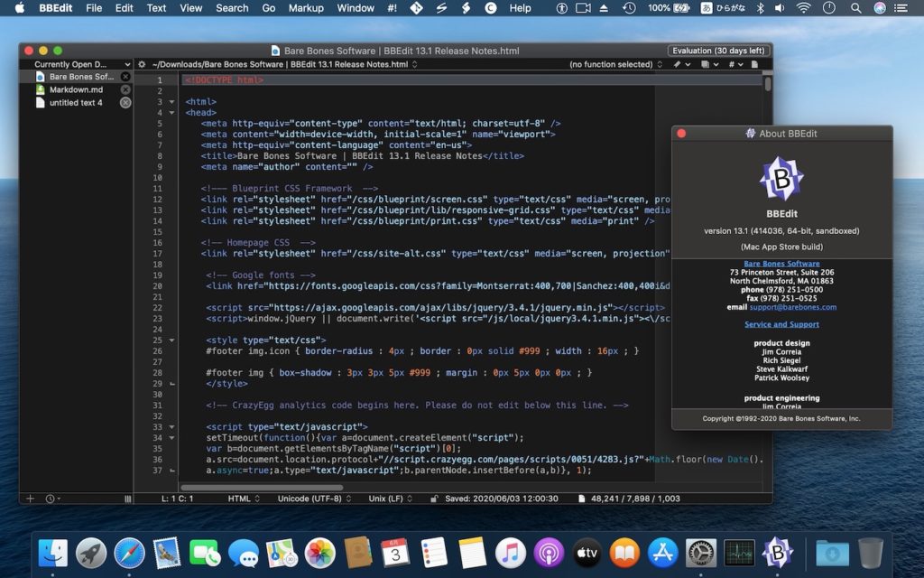Open the untitled text 4 document

coord(76,103)
